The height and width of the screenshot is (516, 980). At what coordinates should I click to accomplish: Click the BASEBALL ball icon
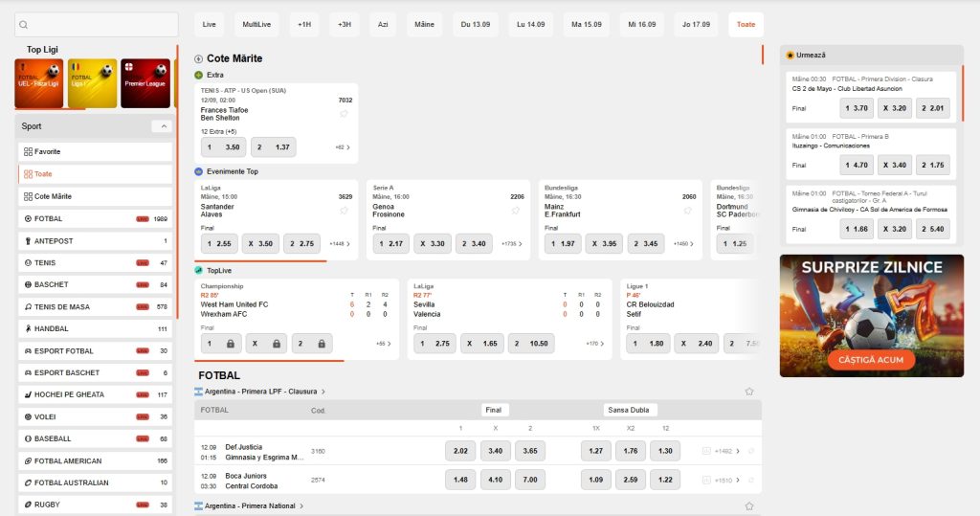[28, 438]
